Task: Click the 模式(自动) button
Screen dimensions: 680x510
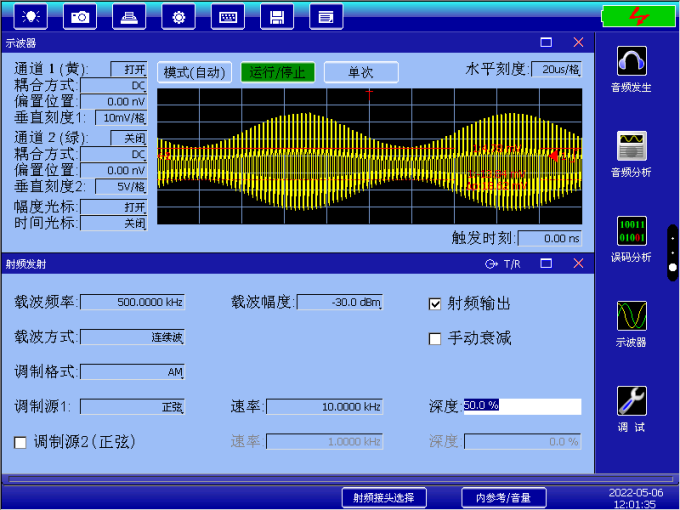Action: click(194, 72)
